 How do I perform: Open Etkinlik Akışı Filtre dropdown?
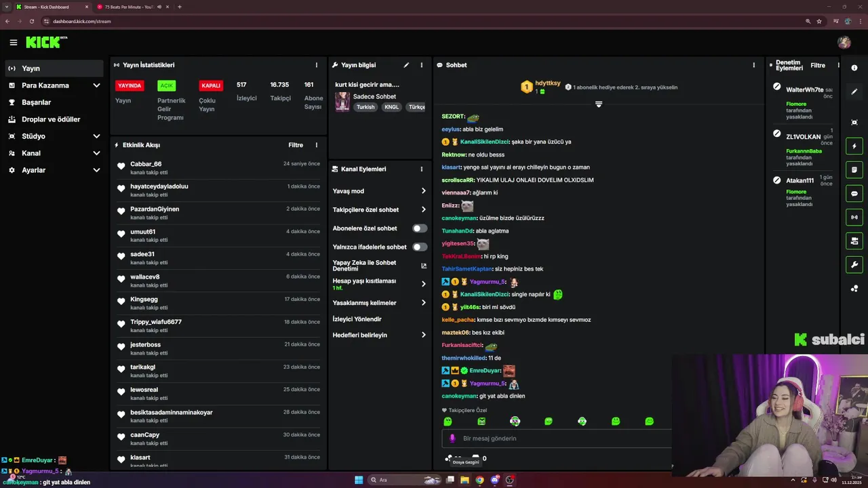coord(296,145)
